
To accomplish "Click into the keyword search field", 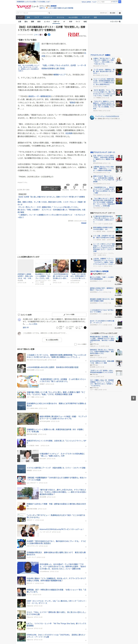I will tap(32, 13).
